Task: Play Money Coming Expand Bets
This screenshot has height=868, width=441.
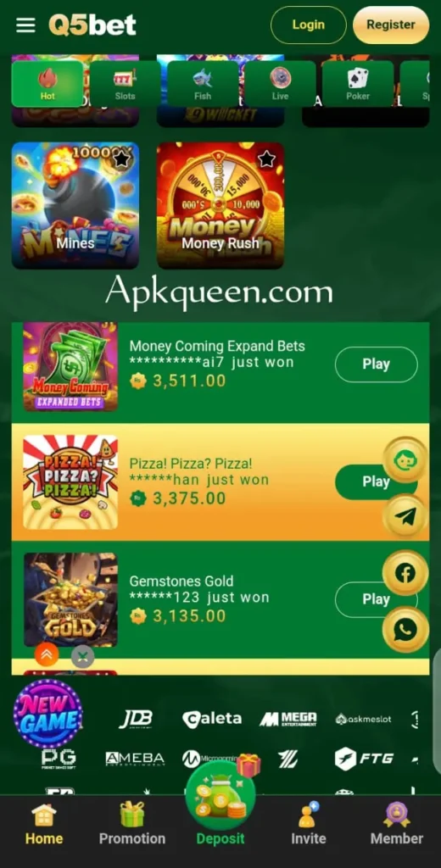Action: pyautogui.click(x=377, y=364)
